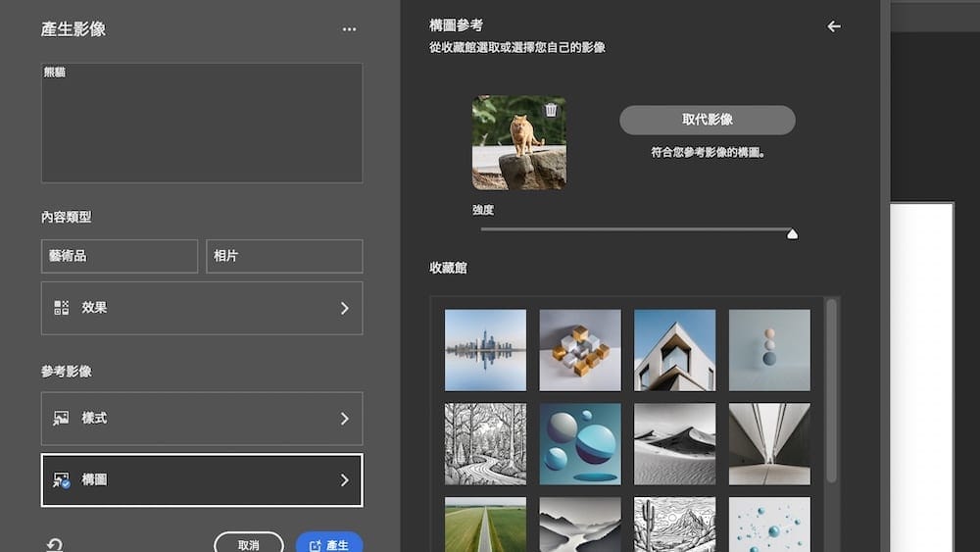Click the 產生影像 dialog title
This screenshot has width=980, height=552.
(73, 29)
